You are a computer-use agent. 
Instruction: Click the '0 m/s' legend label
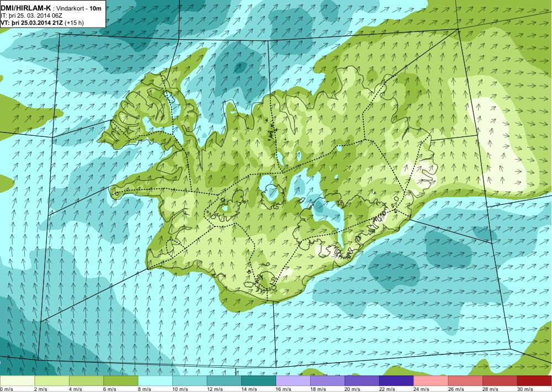[7, 389]
